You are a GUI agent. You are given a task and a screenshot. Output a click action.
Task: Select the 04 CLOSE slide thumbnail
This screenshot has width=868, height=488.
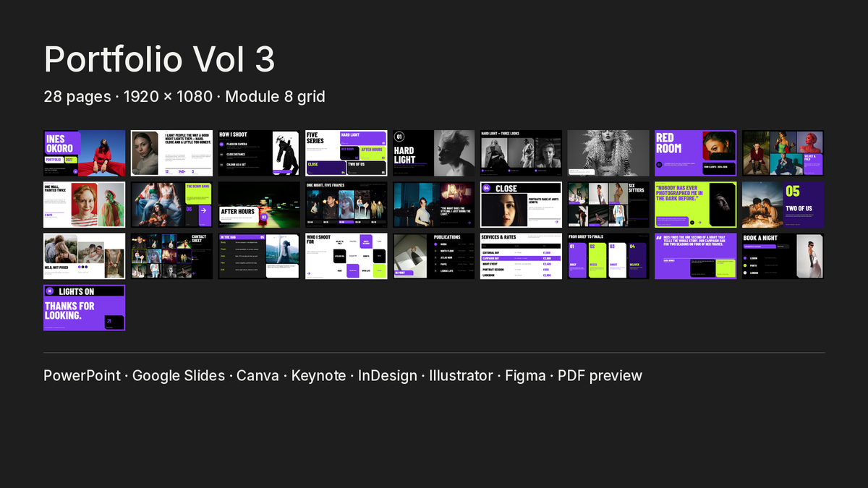tap(522, 205)
